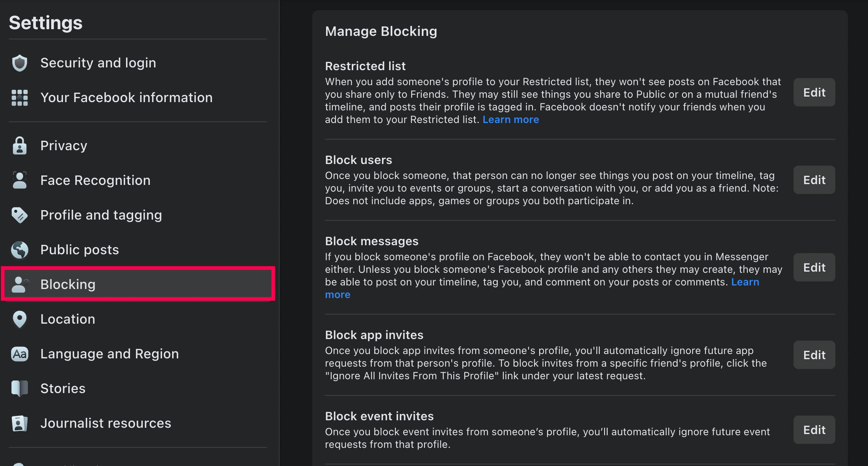This screenshot has height=466, width=868.
Task: Click the Privacy padlock icon
Action: tap(20, 146)
